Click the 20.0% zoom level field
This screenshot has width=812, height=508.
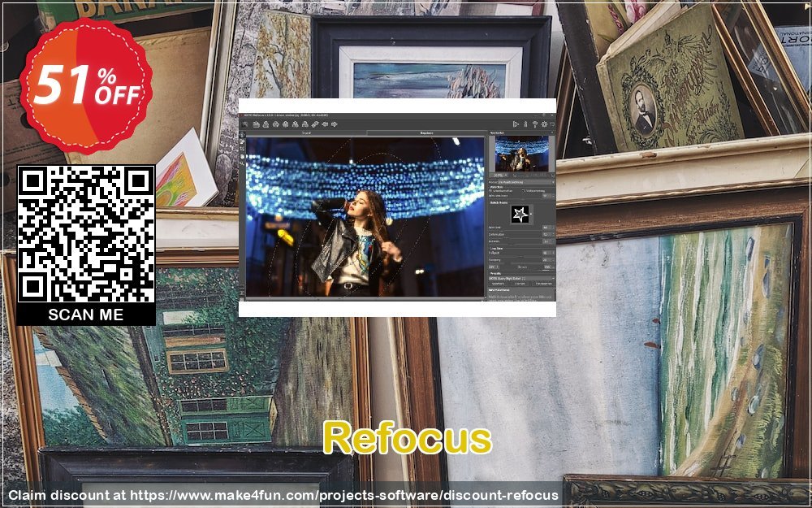(x=499, y=176)
